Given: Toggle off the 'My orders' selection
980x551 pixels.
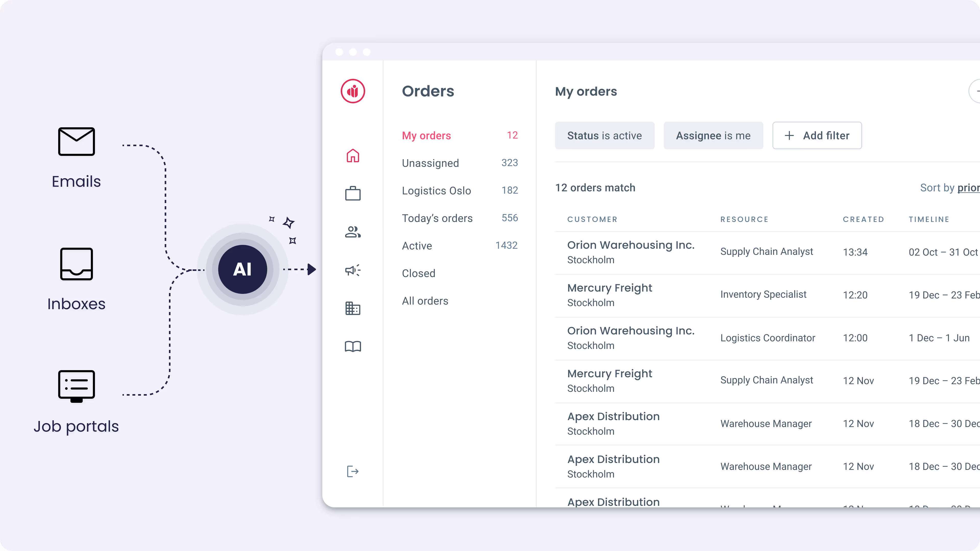Looking at the screenshot, I should [426, 135].
